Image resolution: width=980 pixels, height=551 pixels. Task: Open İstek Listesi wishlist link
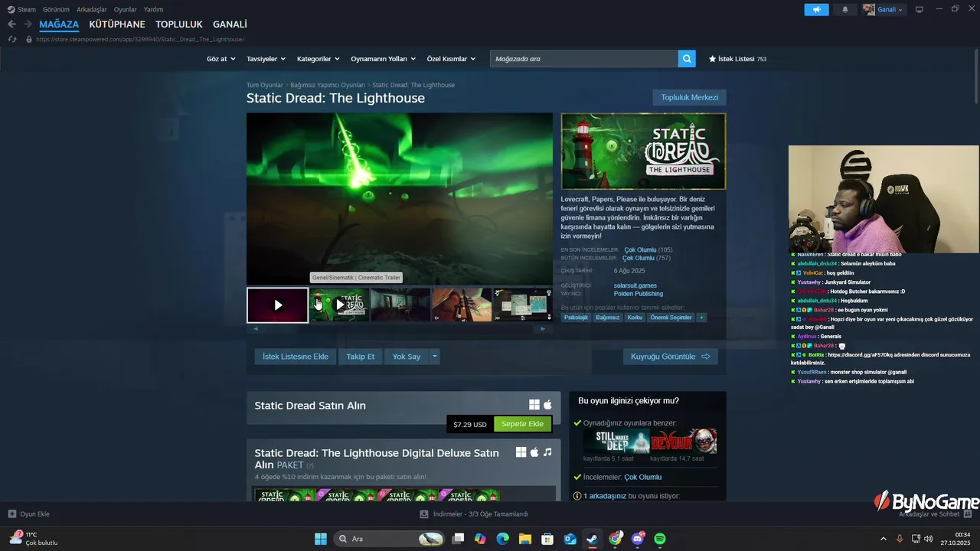737,59
